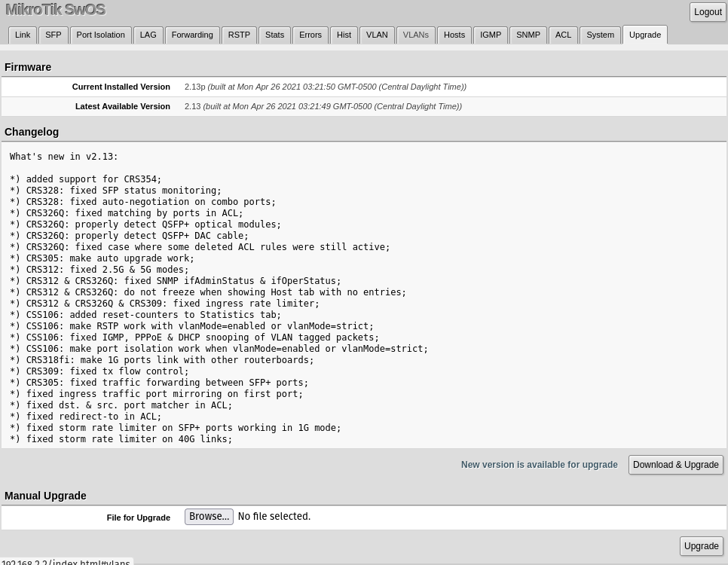This screenshot has width=728, height=565.
Task: View the Stats tab
Action: click(275, 35)
